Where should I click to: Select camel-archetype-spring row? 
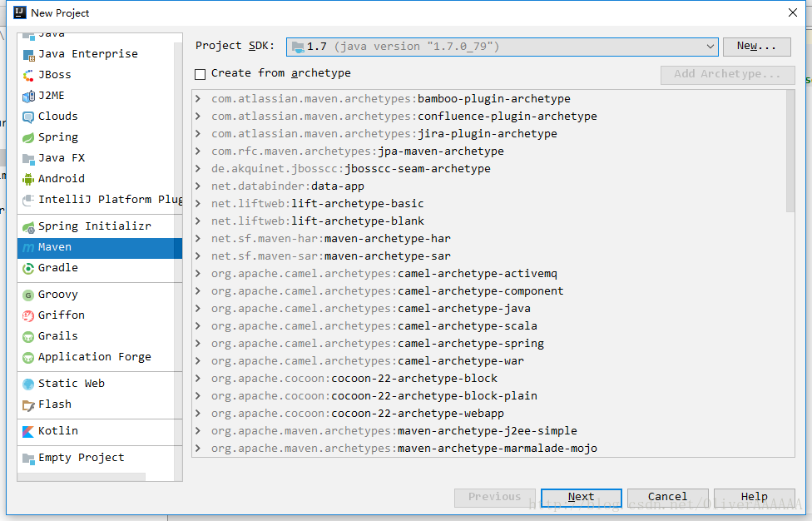point(489,344)
